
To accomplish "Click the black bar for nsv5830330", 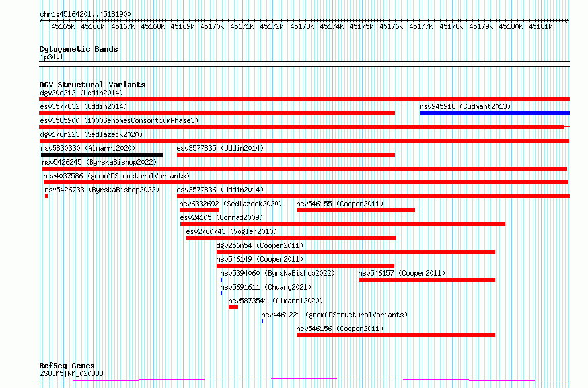I will 102,155.
